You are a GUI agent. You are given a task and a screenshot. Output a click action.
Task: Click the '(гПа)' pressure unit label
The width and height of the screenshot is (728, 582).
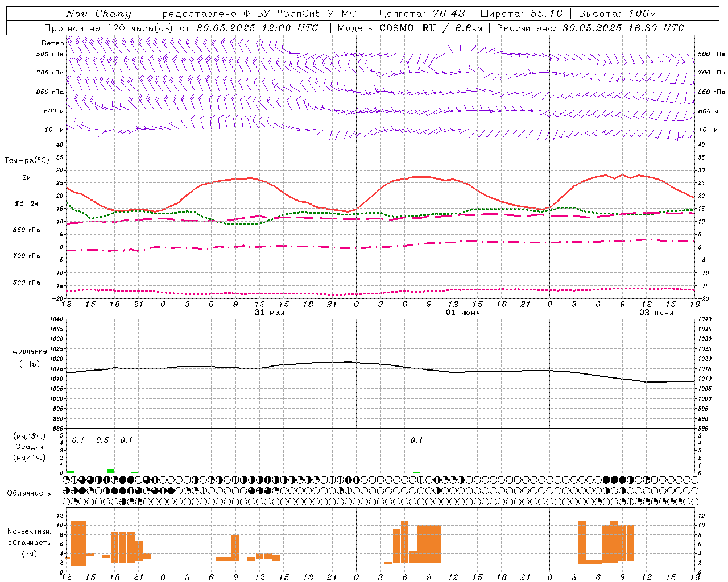(30, 364)
